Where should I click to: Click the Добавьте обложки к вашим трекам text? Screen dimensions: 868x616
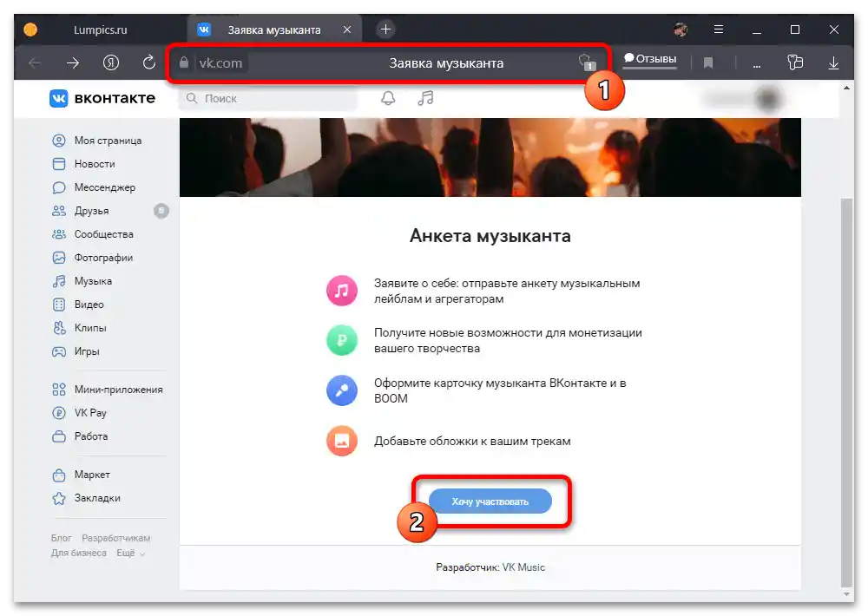[x=472, y=441]
